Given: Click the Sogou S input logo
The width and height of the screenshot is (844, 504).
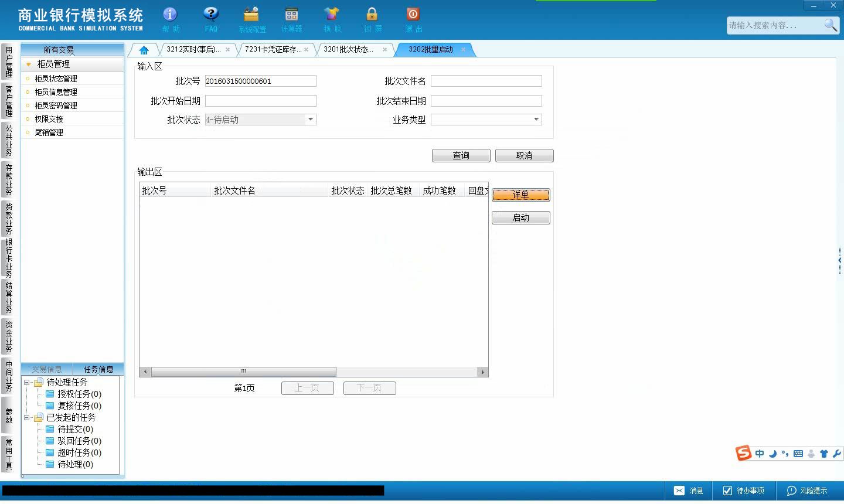Looking at the screenshot, I should coord(743,453).
